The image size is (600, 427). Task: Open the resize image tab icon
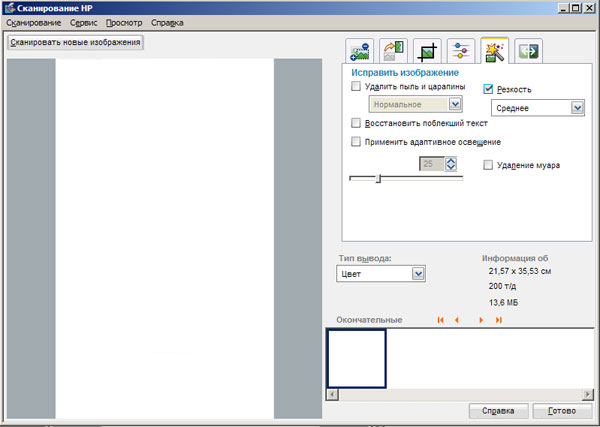pos(359,51)
